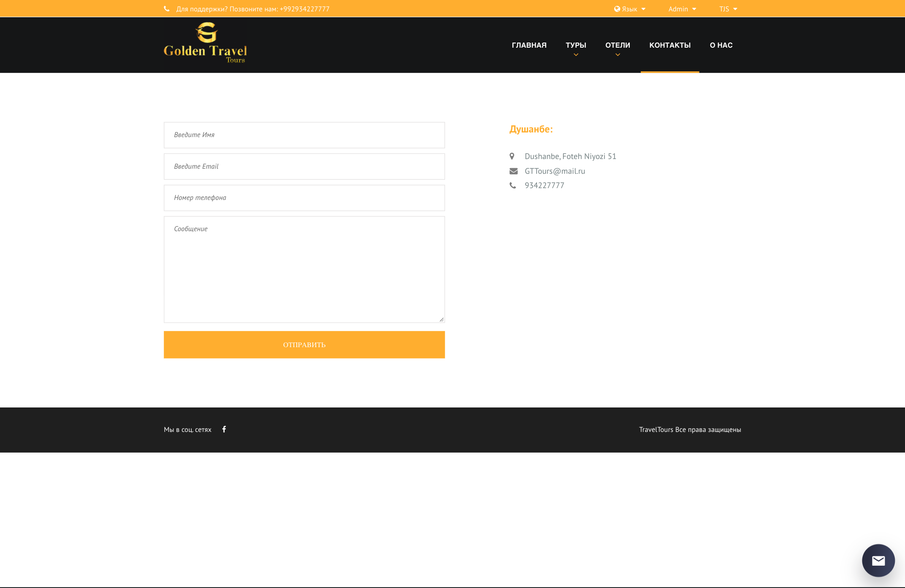The height and width of the screenshot is (588, 905).
Task: Click the envelope icon next to GTTours@mail.ru
Action: 513,171
